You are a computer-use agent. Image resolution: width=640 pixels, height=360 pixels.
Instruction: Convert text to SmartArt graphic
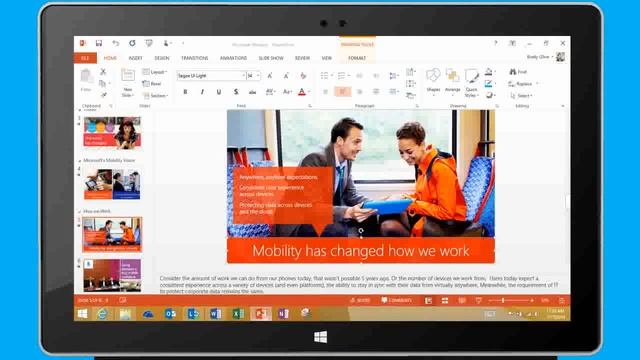tap(411, 96)
